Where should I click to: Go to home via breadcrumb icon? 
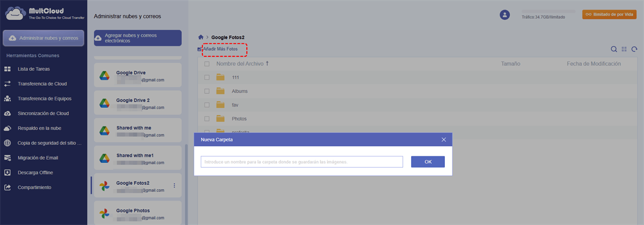point(201,37)
